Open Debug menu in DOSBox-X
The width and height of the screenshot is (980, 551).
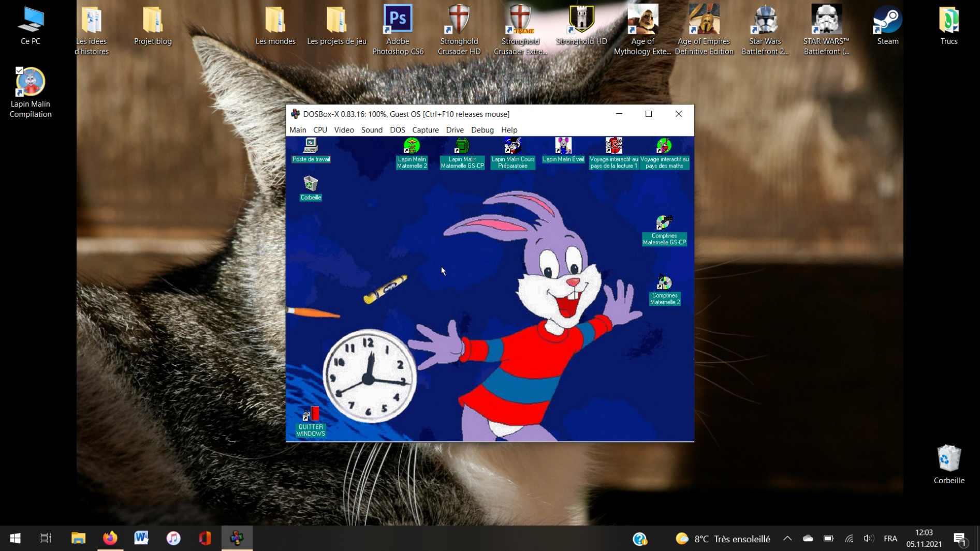pos(482,130)
